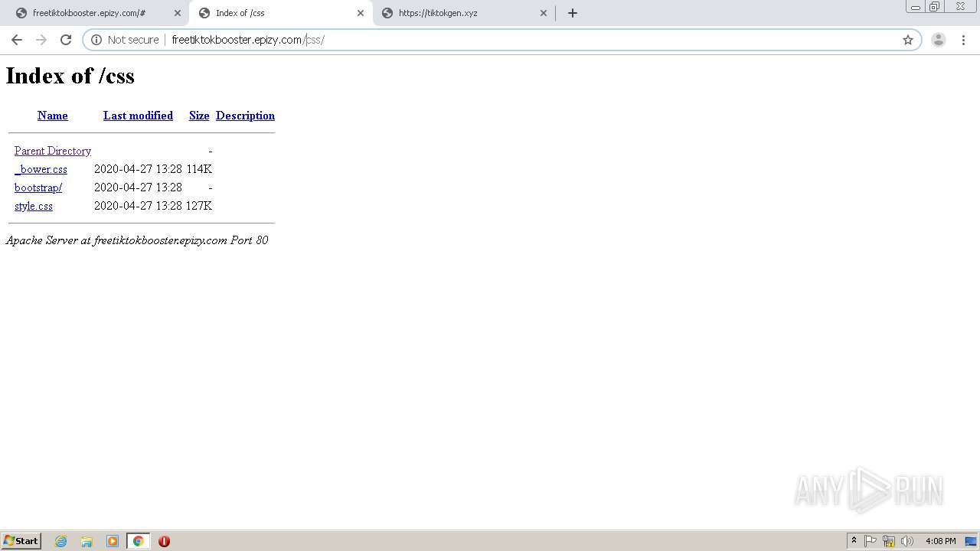Reload the current page
The image size is (980, 551).
click(66, 40)
